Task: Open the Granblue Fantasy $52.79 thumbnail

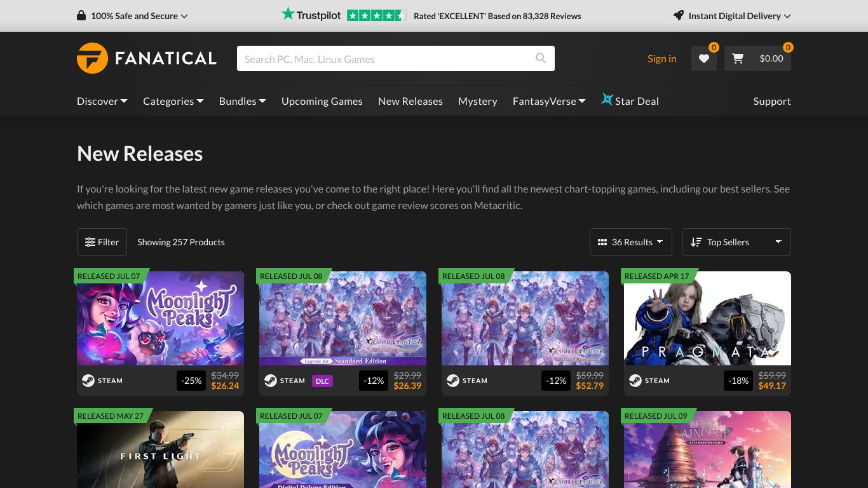Action: point(525,318)
